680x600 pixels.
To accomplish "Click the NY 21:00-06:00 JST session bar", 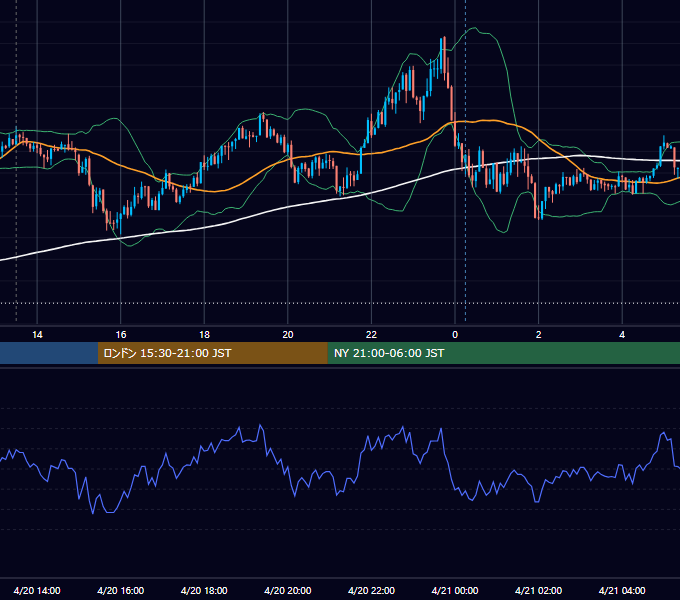I will 503,353.
